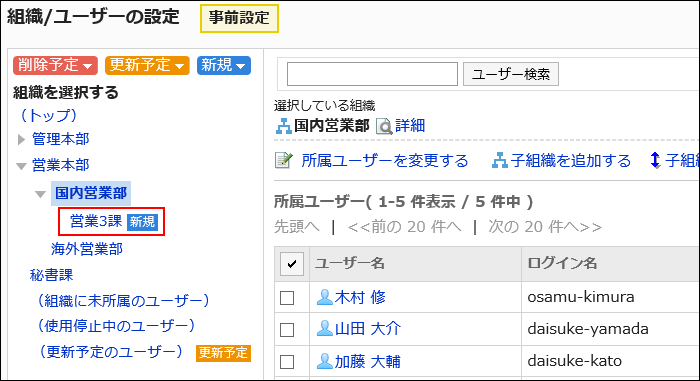Click login name daisuke-yamada
700x381 pixels.
pyautogui.click(x=588, y=329)
